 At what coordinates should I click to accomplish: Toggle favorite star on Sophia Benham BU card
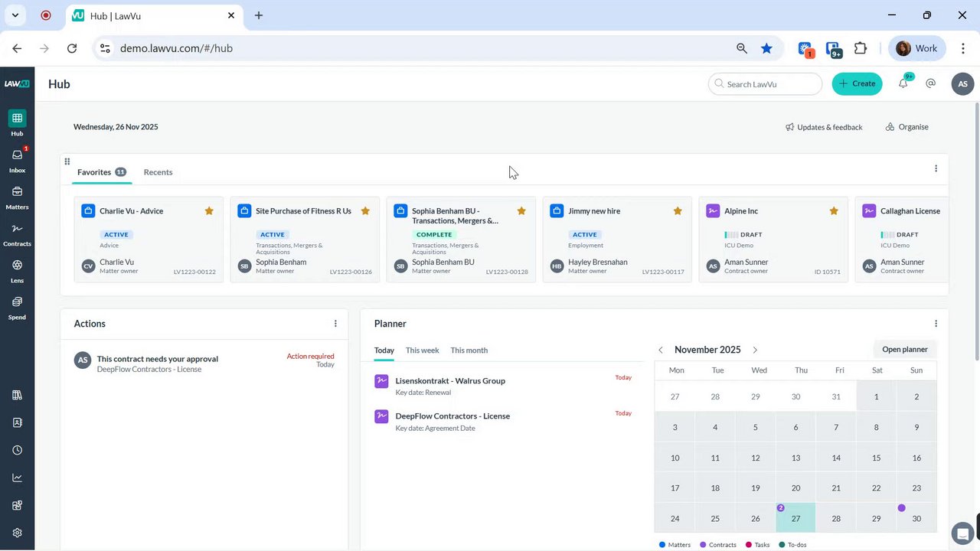pyautogui.click(x=521, y=210)
